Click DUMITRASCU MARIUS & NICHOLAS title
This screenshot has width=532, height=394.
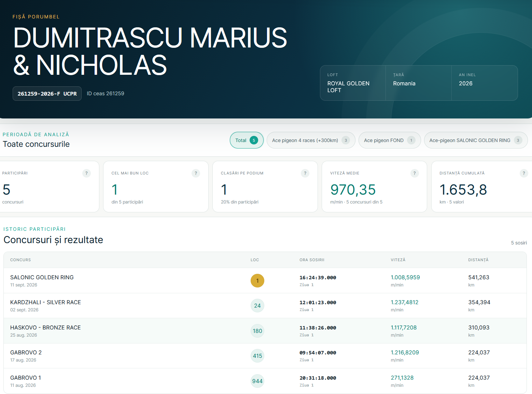[150, 51]
